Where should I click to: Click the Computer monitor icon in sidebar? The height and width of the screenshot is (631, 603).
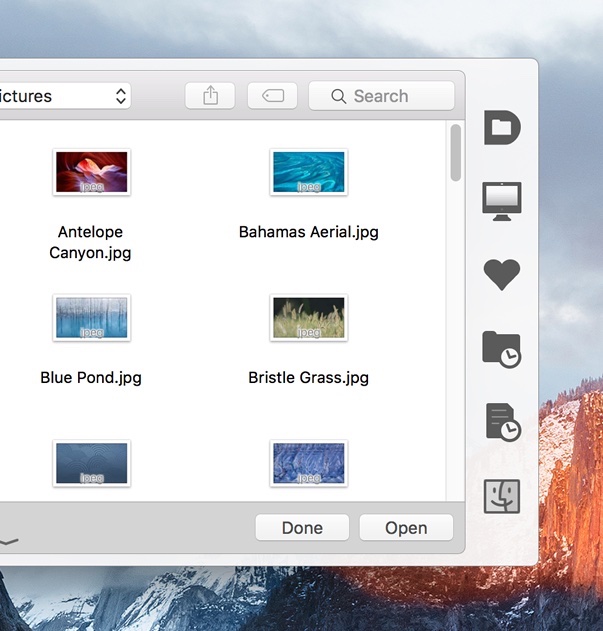point(502,201)
